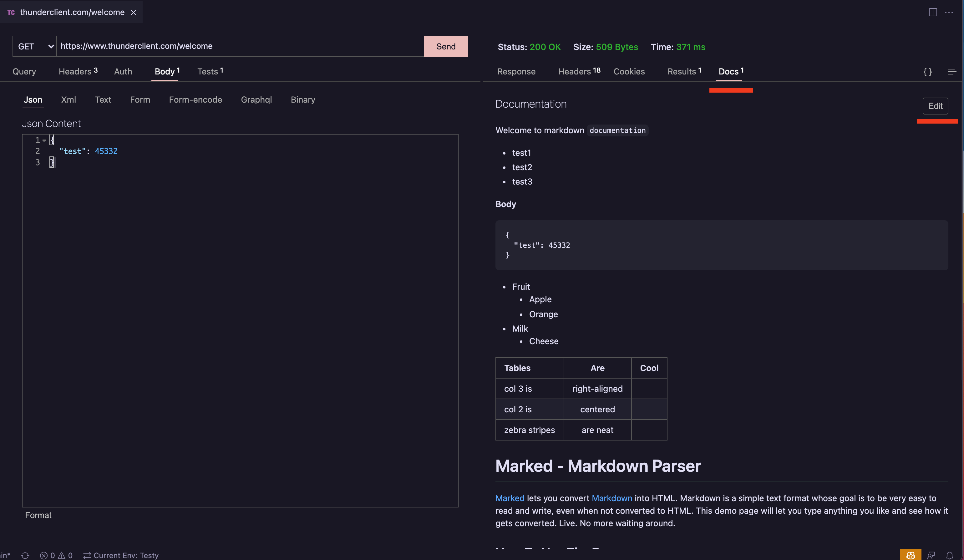
Task: Collapse the JSON block on line 1
Action: pos(44,140)
